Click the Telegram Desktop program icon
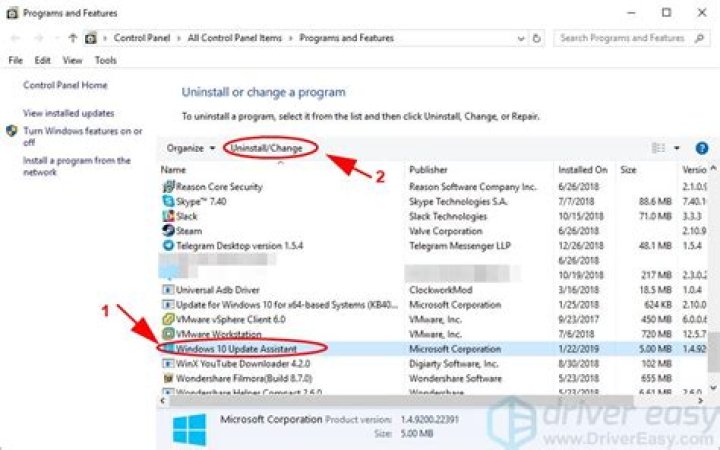Image resolution: width=720 pixels, height=450 pixels. pos(169,246)
